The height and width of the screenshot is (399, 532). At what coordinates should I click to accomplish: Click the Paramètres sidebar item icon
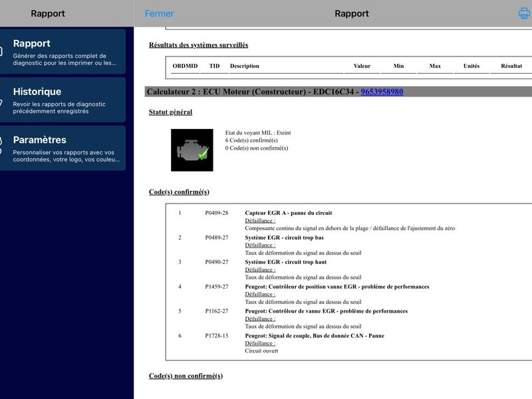tap(1, 146)
